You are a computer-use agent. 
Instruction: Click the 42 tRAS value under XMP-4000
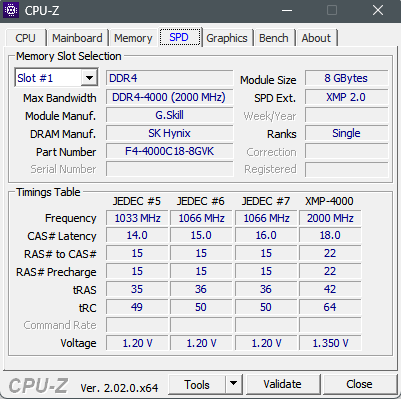tap(330, 289)
